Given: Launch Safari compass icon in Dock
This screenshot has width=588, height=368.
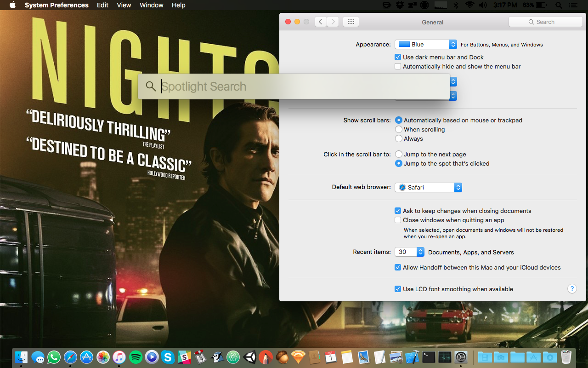Looking at the screenshot, I should coord(70,357).
